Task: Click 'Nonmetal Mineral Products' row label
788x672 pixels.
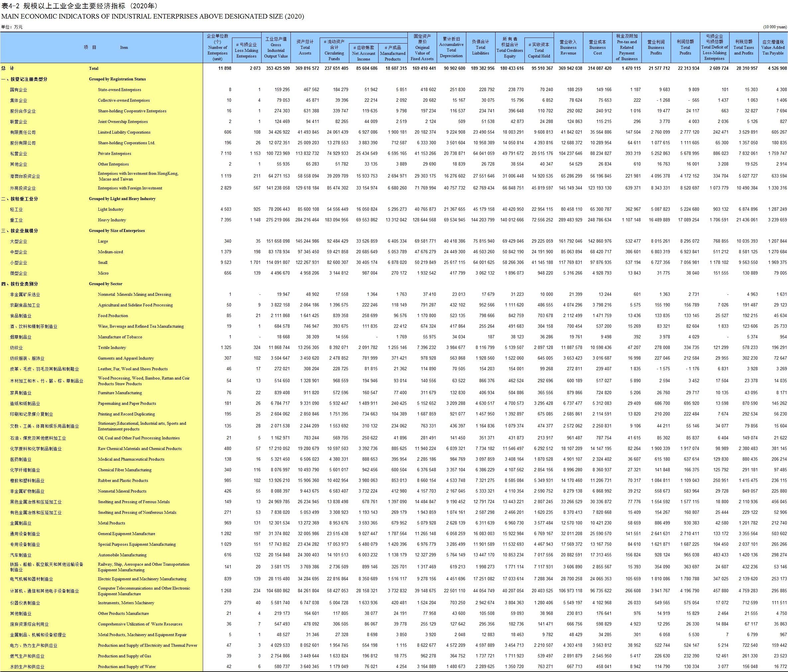Action: (122, 492)
